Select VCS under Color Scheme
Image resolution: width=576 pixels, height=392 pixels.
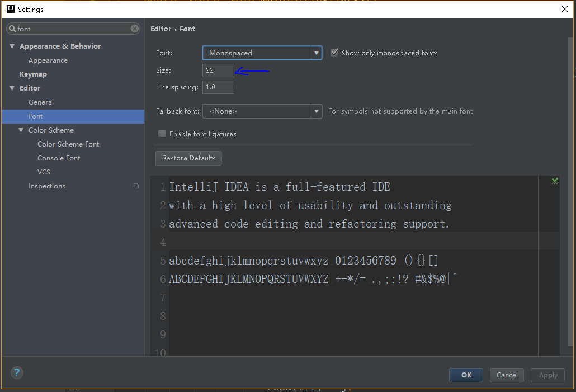(44, 172)
